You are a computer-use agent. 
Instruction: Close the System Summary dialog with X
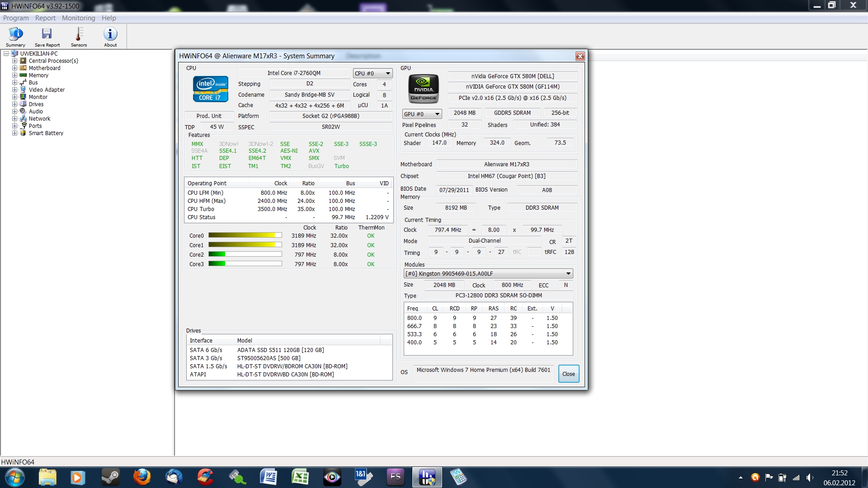click(580, 56)
